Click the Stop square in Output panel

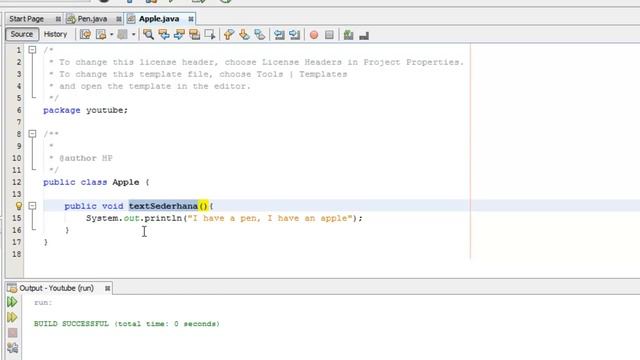(x=13, y=333)
